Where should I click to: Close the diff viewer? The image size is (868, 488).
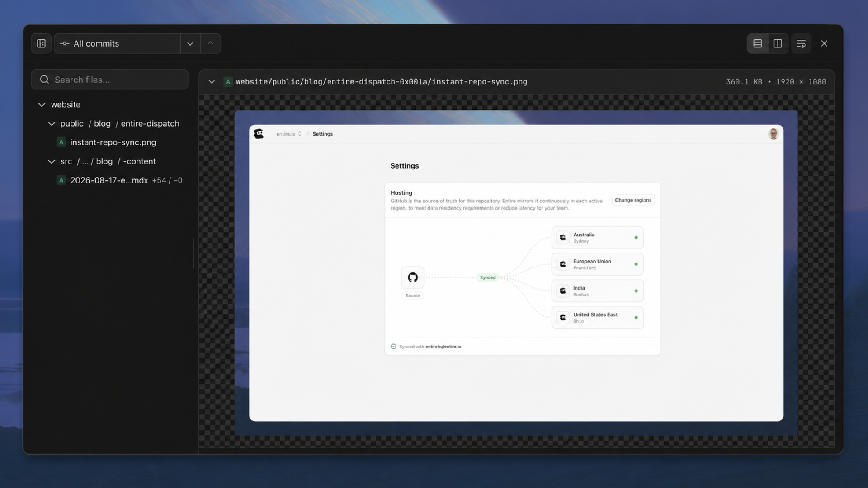click(x=824, y=43)
